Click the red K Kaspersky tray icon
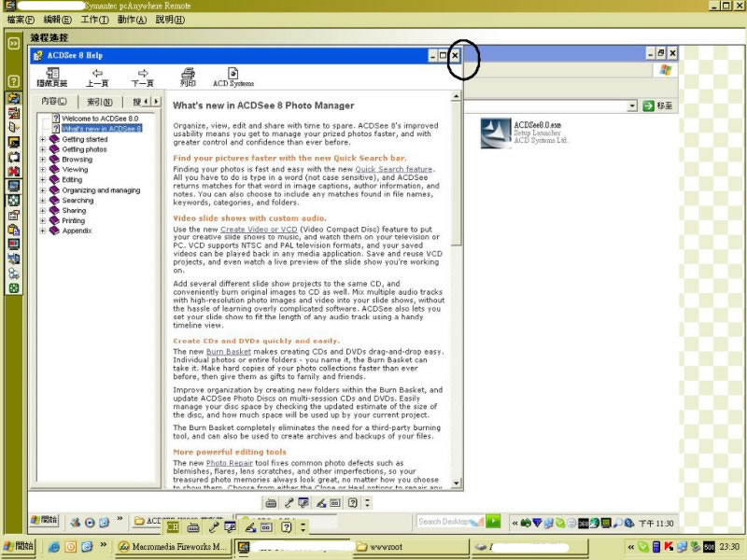 point(669,547)
